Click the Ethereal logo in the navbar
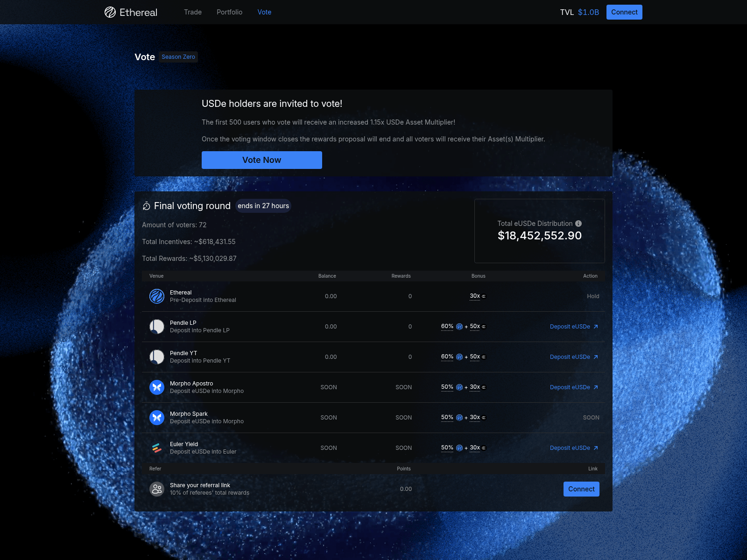Viewport: 747px width, 560px height. 131,12
